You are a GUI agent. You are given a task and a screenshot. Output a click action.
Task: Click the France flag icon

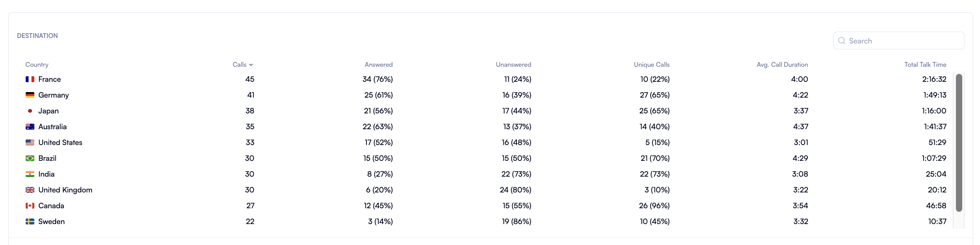[x=30, y=79]
